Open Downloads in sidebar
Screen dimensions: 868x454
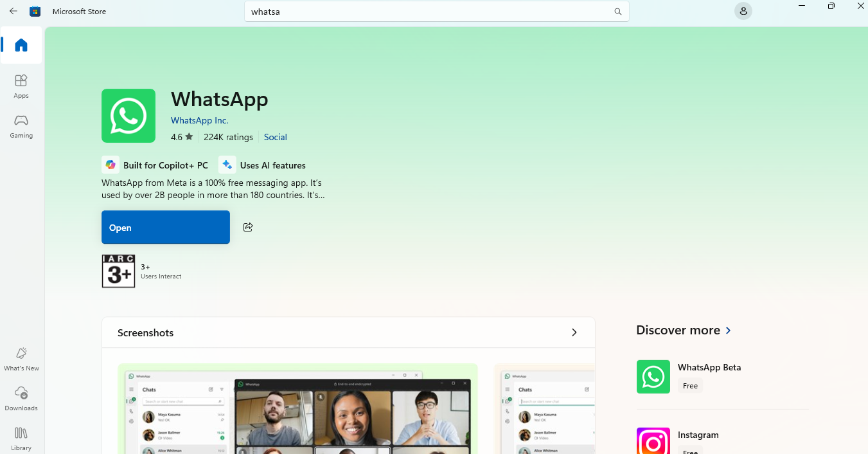tap(21, 399)
